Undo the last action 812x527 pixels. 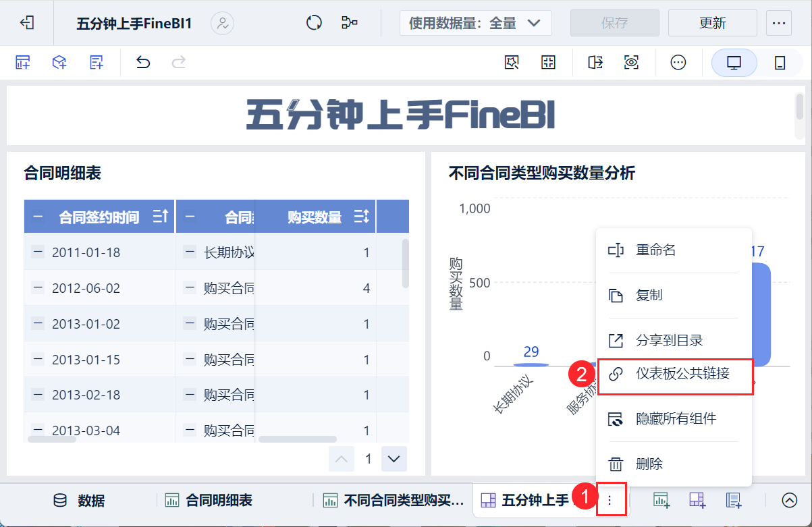click(143, 63)
